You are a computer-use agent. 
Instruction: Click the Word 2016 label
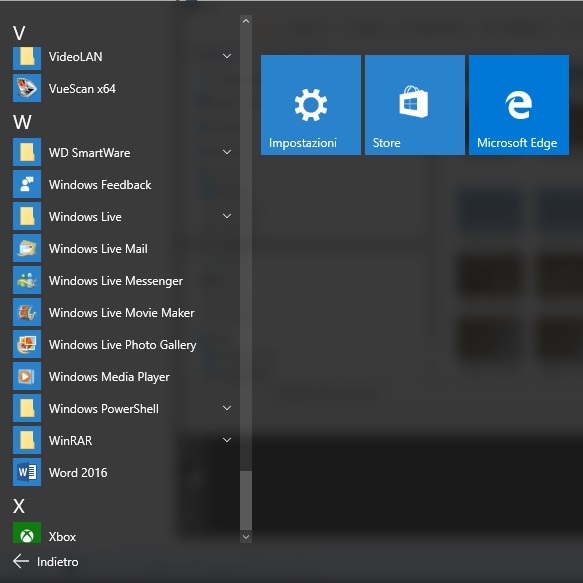pyautogui.click(x=78, y=472)
